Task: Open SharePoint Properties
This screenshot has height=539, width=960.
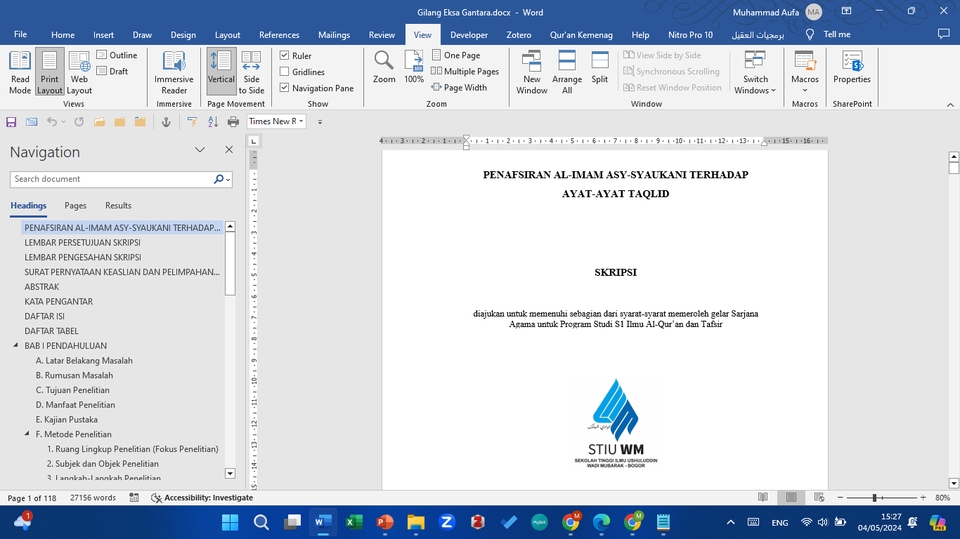Action: (852, 67)
